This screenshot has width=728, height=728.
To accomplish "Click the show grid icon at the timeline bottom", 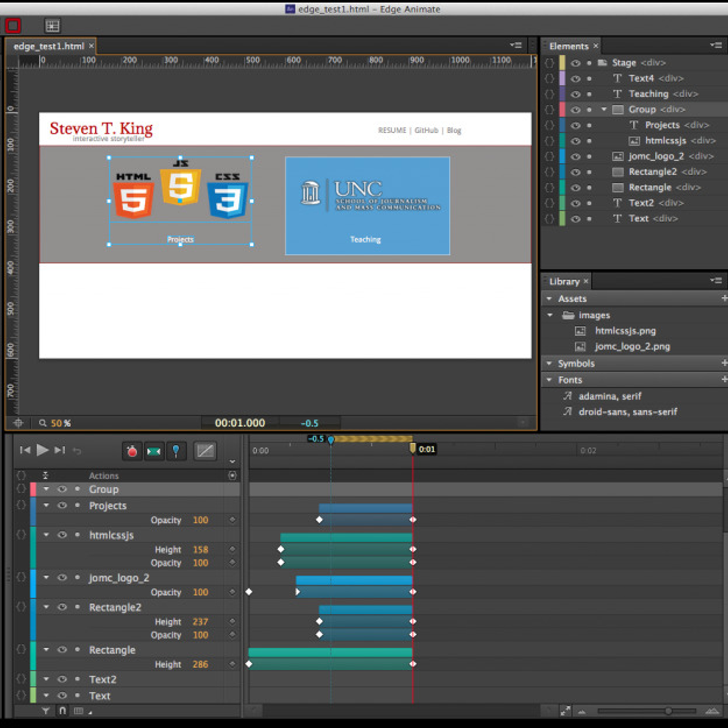I will coord(79,711).
